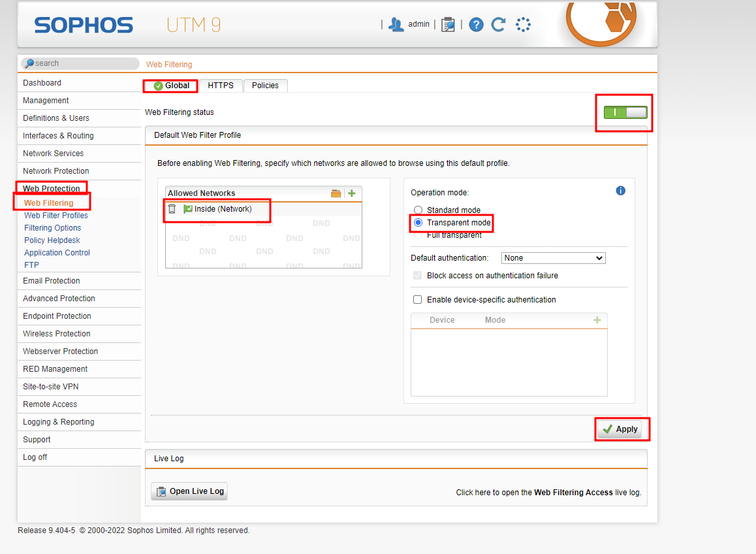Screen dimensions: 756x554
Task: Click Log off in sidebar
Action: pyautogui.click(x=79, y=457)
